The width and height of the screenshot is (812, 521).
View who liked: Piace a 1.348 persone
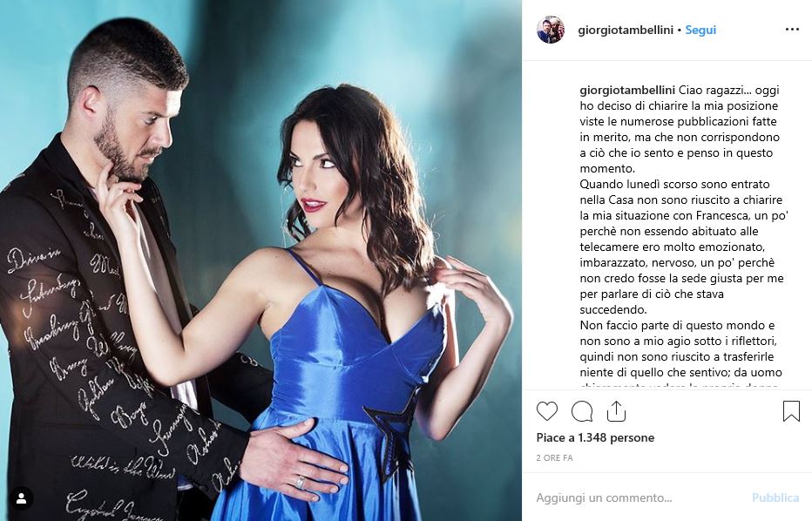pyautogui.click(x=595, y=437)
